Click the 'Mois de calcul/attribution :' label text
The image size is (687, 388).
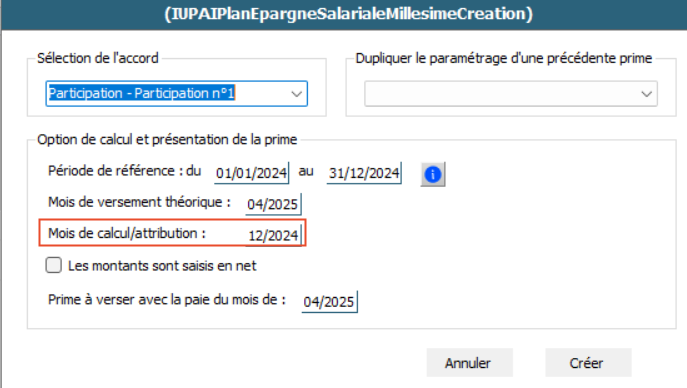click(x=127, y=233)
